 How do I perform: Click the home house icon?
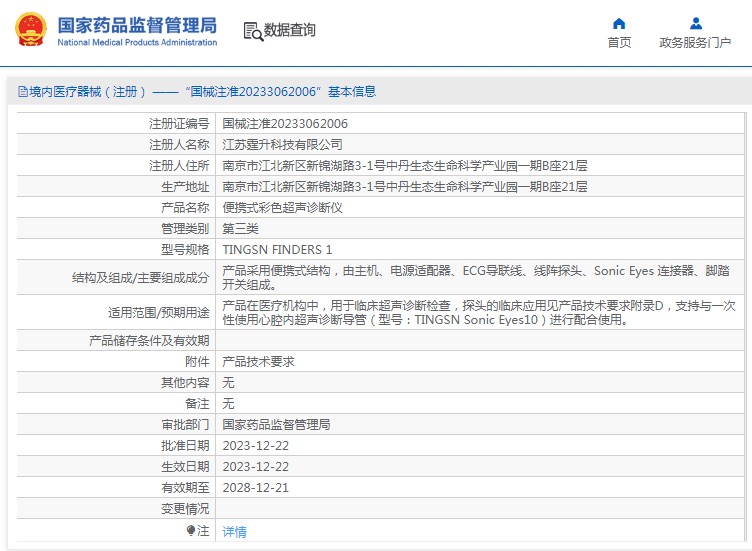[619, 23]
